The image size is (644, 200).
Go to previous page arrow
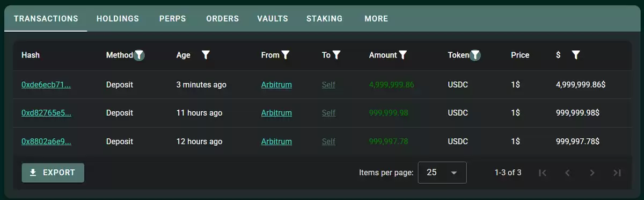567,173
